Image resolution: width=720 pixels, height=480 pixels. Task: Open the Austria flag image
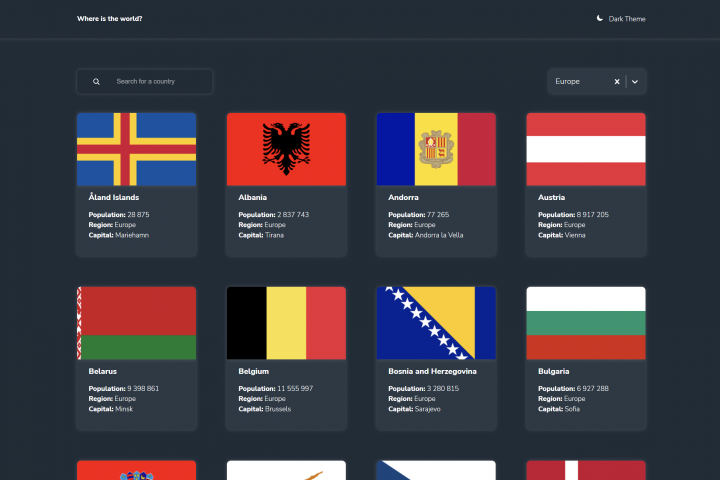586,149
